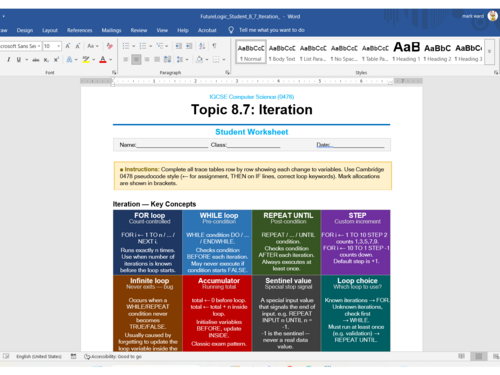Expand the Styles gallery more arrow
Screen dimensions: 500x375
coord(489,52)
